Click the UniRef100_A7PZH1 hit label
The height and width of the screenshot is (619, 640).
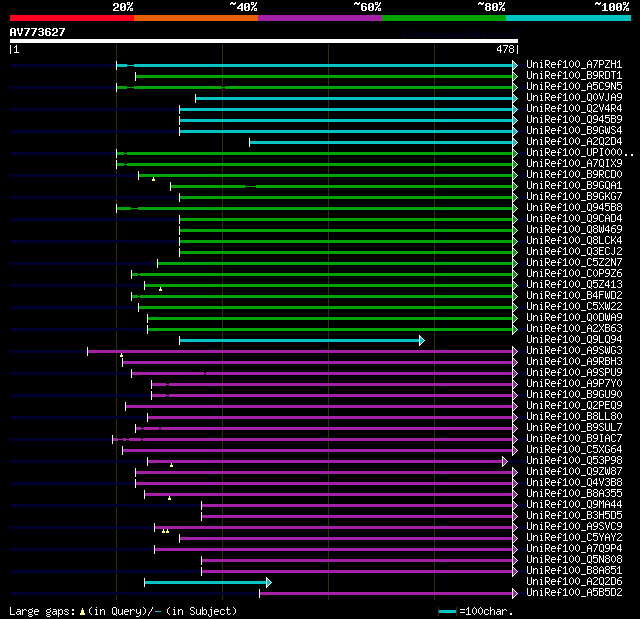click(x=574, y=64)
